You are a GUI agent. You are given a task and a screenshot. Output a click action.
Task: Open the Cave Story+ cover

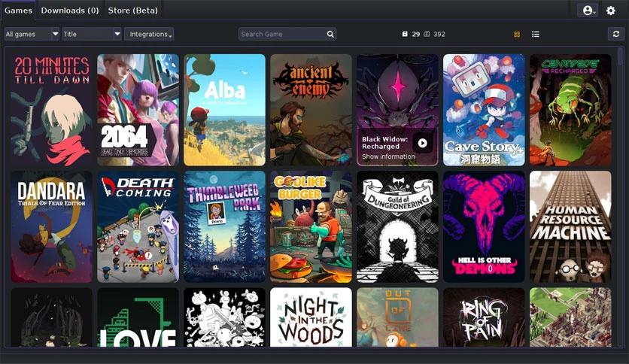[x=484, y=110]
